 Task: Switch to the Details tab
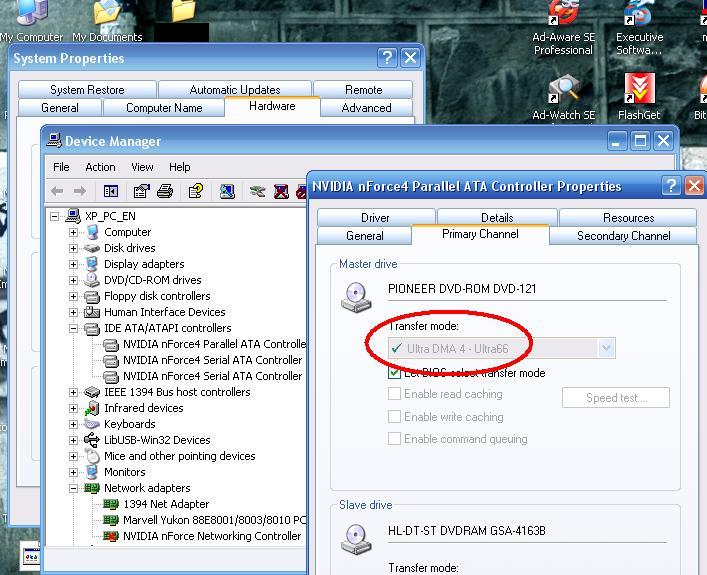(497, 217)
